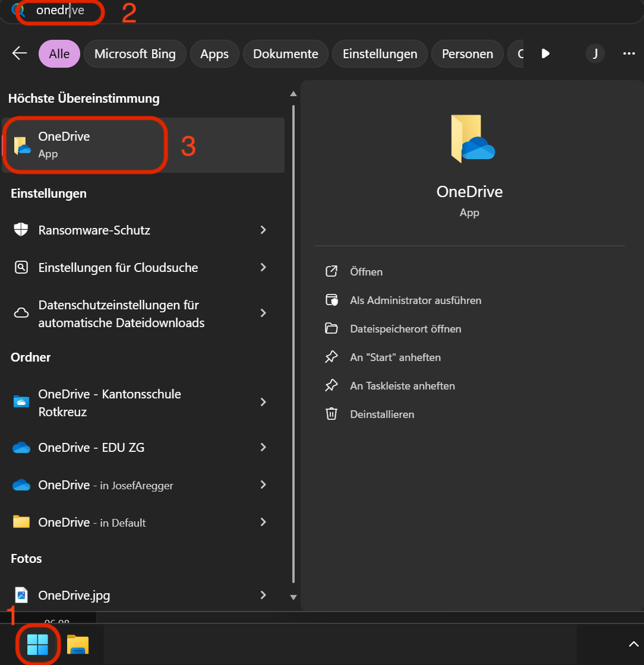The height and width of the screenshot is (665, 644).
Task: Click the cloud icon for Datenschutzeinstellungen
Action: [x=21, y=313]
